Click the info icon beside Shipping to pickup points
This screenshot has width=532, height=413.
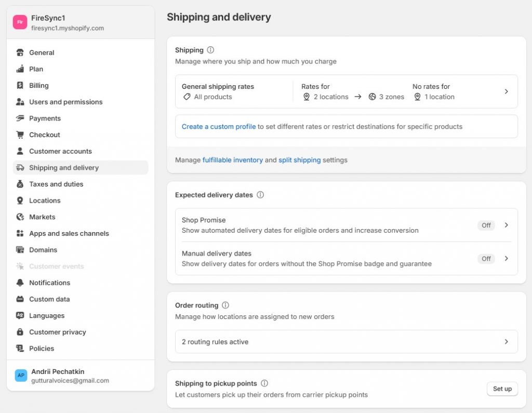264,383
